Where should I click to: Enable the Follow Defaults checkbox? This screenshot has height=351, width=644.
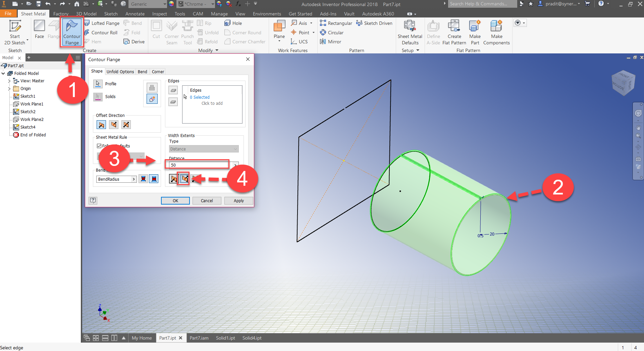point(99,146)
